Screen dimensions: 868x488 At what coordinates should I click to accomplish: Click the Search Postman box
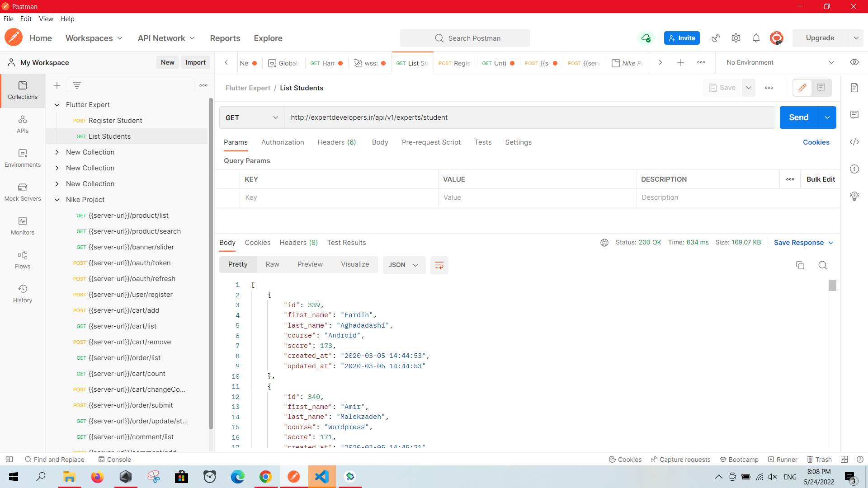[x=465, y=38]
